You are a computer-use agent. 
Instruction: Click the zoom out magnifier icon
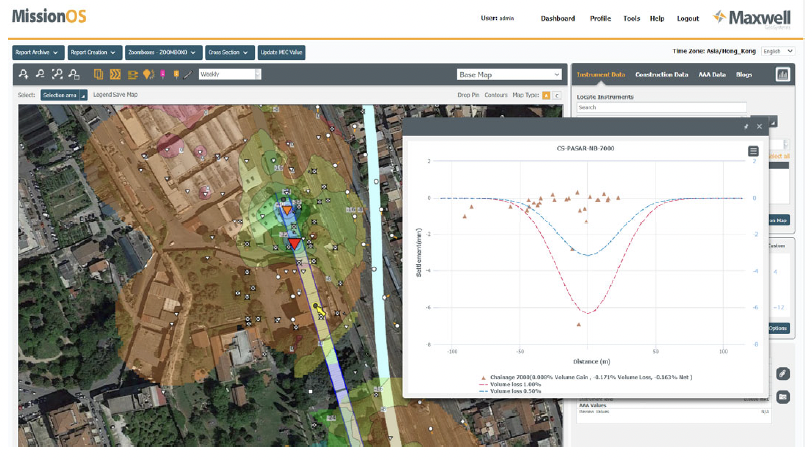[x=40, y=74]
